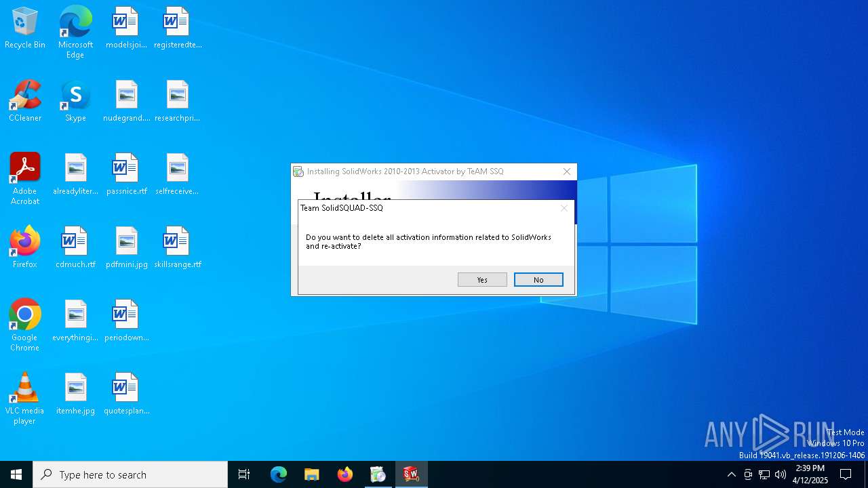Click the Meet Now tray icon
Viewport: 868px width, 488px height.
click(x=748, y=474)
